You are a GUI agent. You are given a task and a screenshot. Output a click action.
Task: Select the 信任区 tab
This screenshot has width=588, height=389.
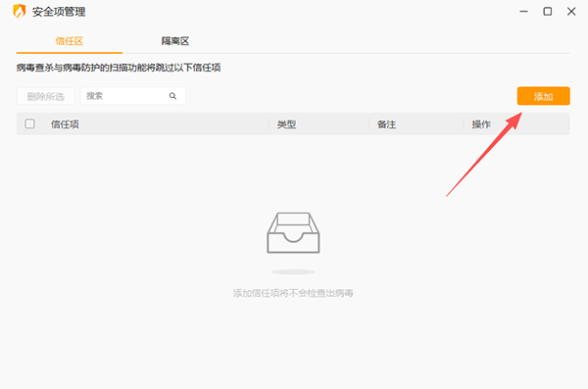click(x=69, y=41)
